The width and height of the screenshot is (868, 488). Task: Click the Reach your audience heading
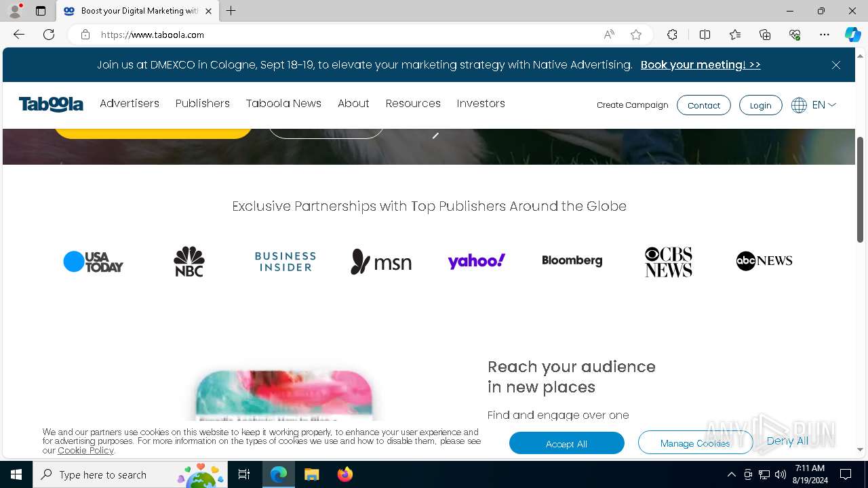572,377
